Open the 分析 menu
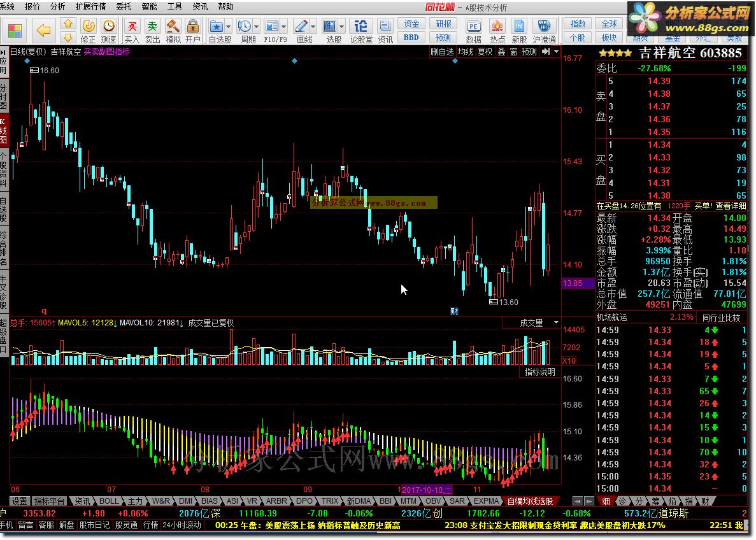This screenshot has height=540, width=756. point(57,7)
